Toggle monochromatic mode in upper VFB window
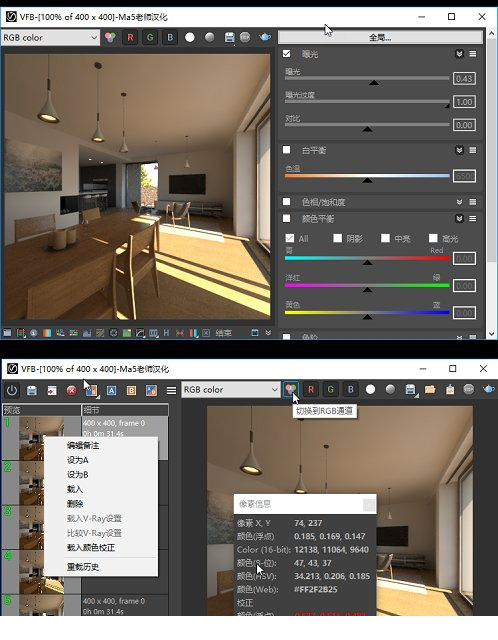 [210, 38]
